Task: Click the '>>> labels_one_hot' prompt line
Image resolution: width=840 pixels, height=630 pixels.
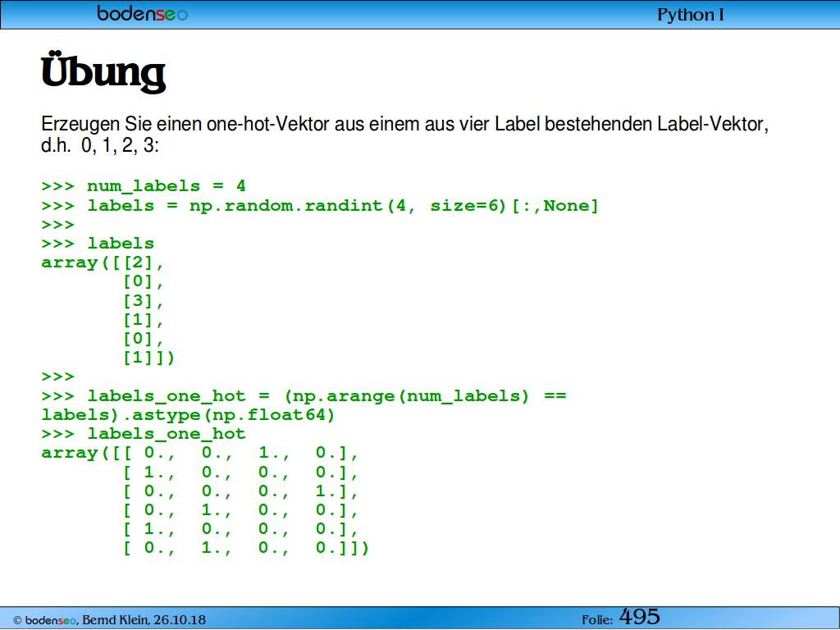Action: point(144,433)
